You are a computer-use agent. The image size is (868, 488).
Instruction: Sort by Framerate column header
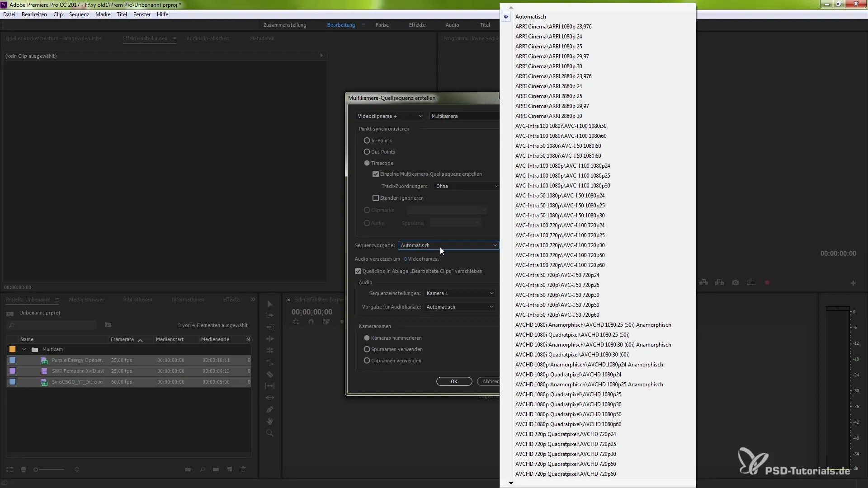pos(122,339)
